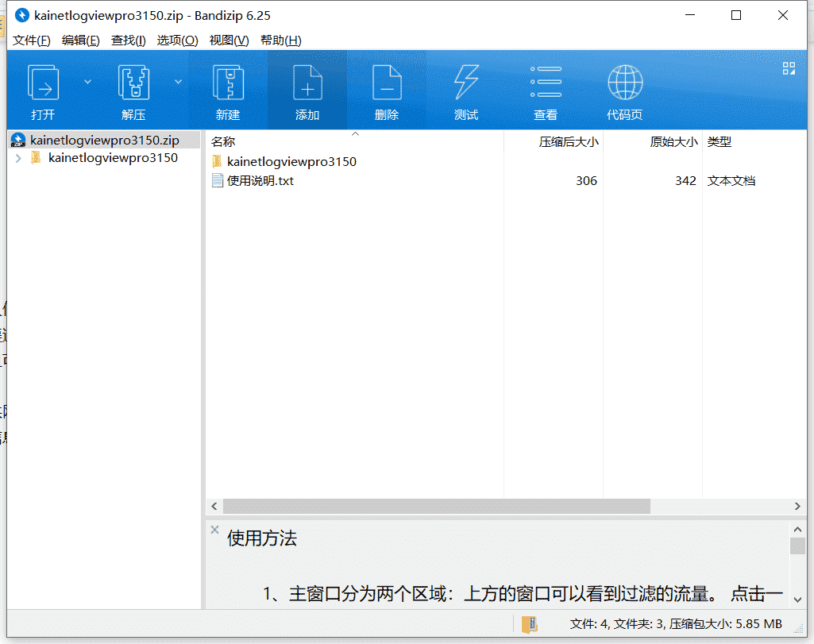
Task: Click preview pane scroll down arrow
Action: (797, 600)
